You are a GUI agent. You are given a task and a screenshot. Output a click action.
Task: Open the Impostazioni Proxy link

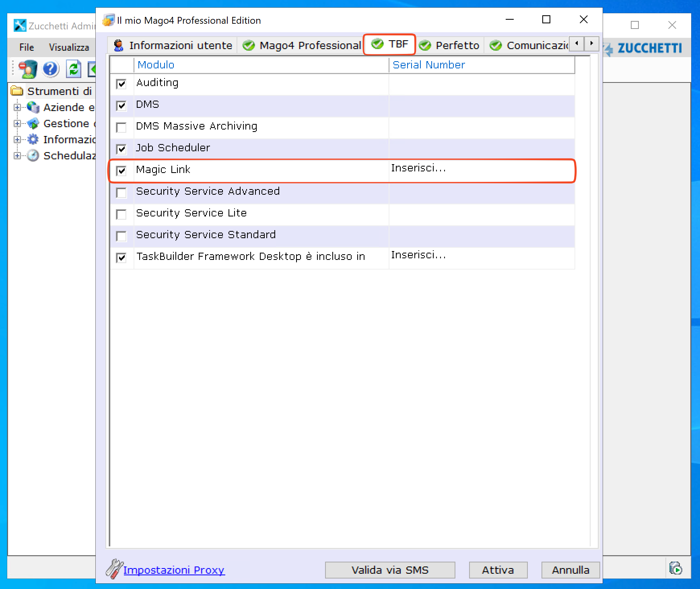coord(174,570)
